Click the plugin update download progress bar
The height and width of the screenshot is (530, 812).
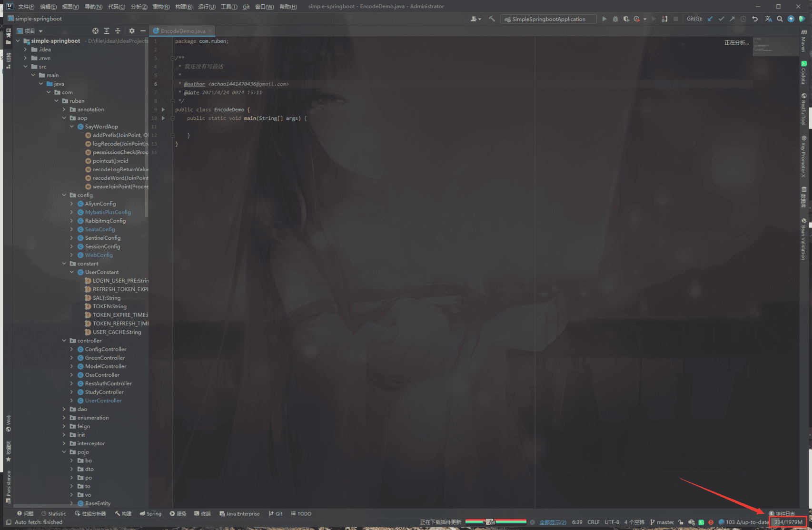click(x=495, y=522)
